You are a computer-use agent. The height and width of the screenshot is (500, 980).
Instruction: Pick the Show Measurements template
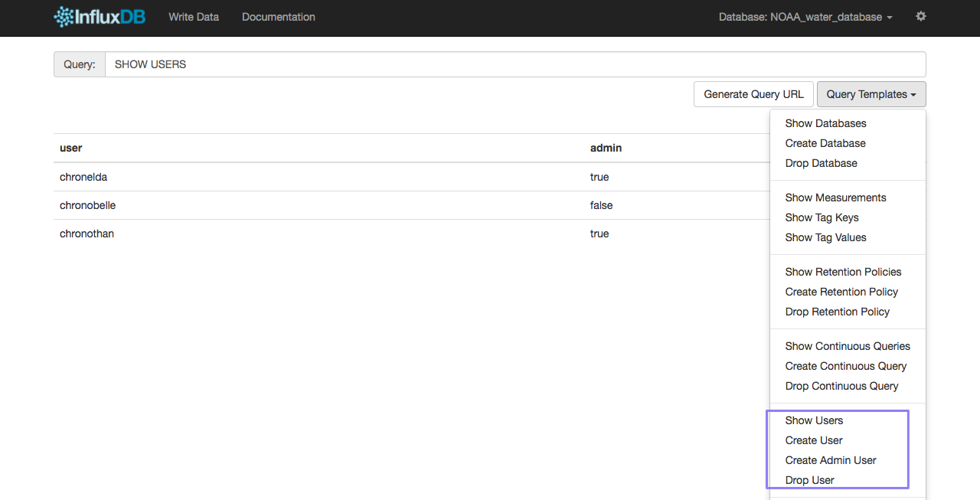(835, 198)
